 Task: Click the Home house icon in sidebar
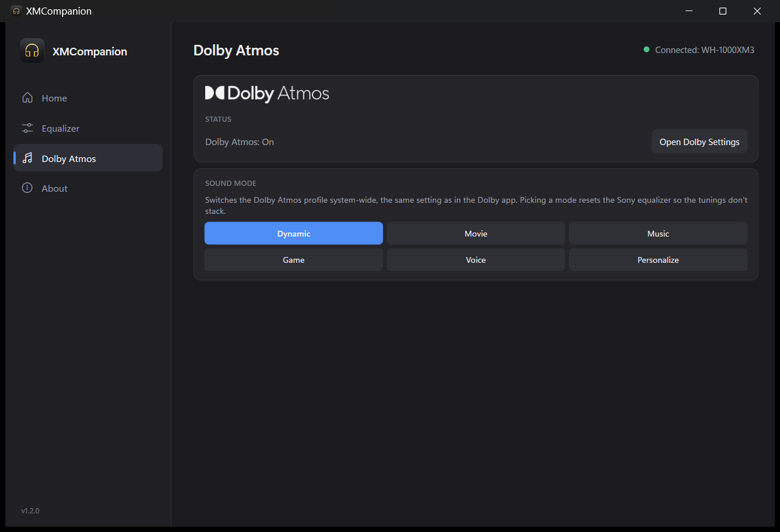(x=27, y=98)
